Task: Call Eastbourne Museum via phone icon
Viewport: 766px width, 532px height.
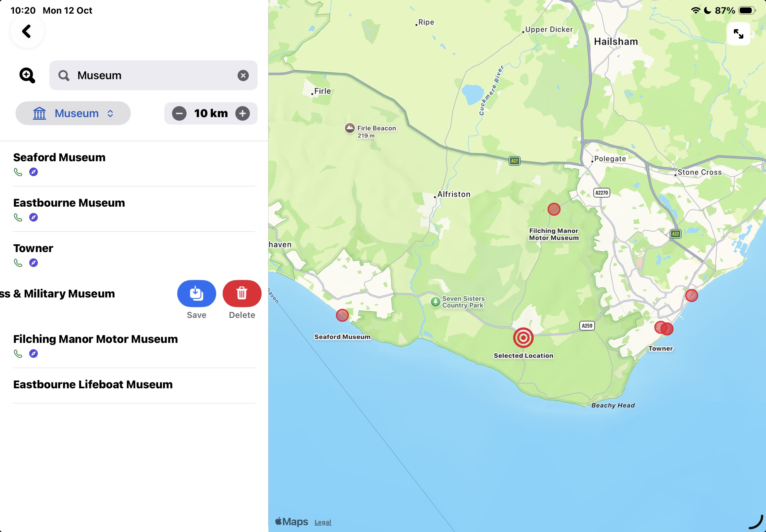Action: (x=18, y=217)
